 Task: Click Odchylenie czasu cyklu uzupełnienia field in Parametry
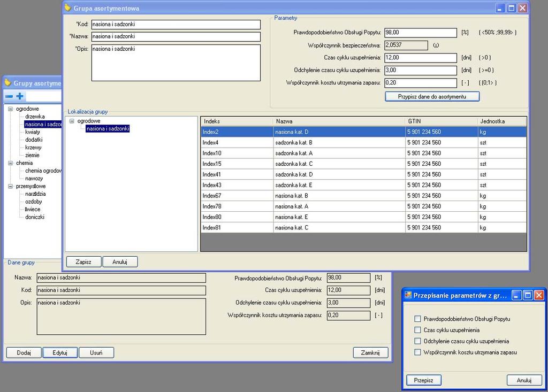421,70
